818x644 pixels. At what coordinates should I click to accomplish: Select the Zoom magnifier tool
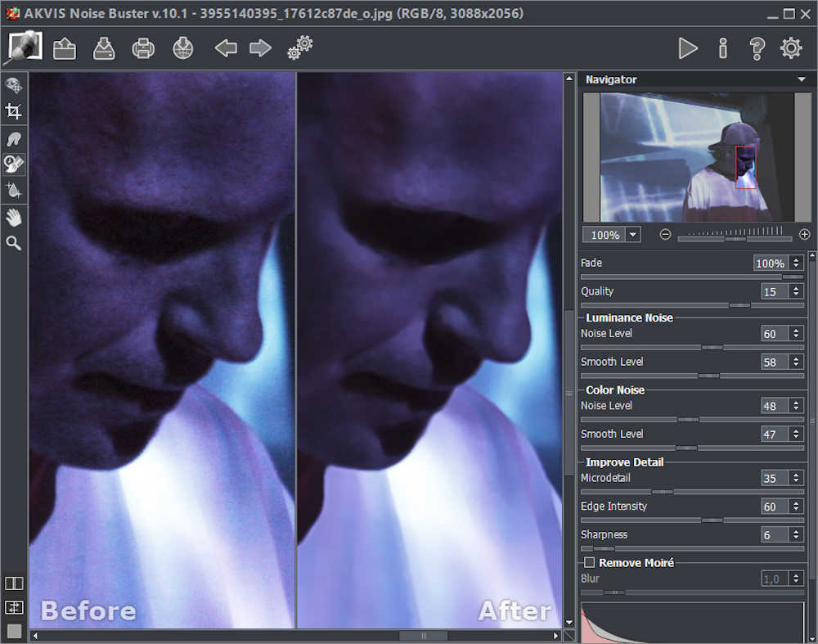tap(14, 243)
